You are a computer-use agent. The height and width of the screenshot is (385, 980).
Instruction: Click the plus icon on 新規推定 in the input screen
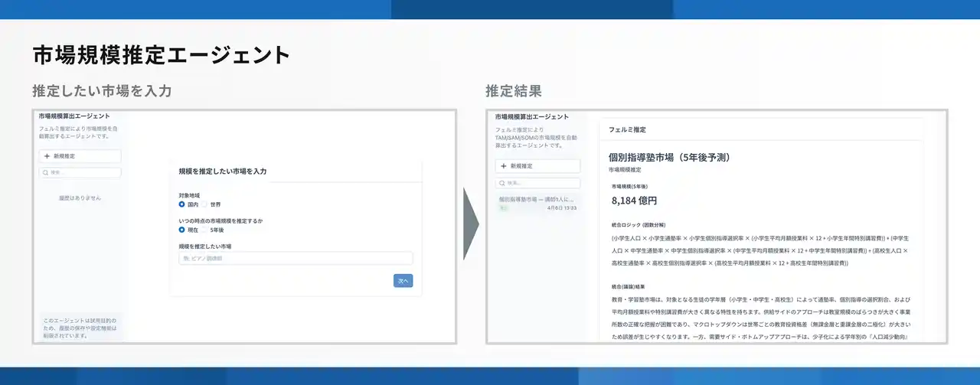point(47,156)
